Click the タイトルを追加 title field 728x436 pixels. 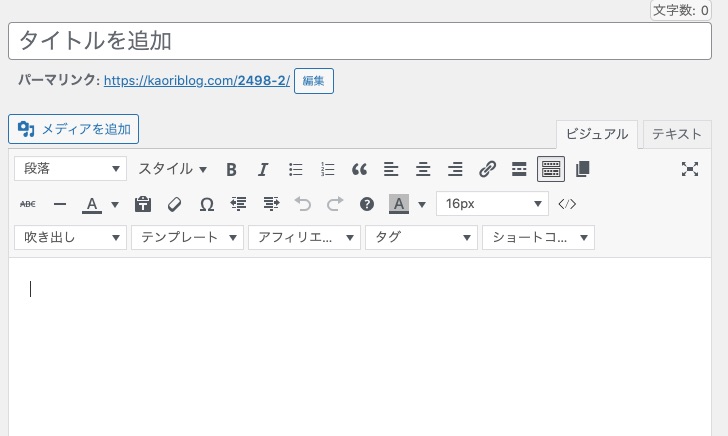tap(360, 41)
